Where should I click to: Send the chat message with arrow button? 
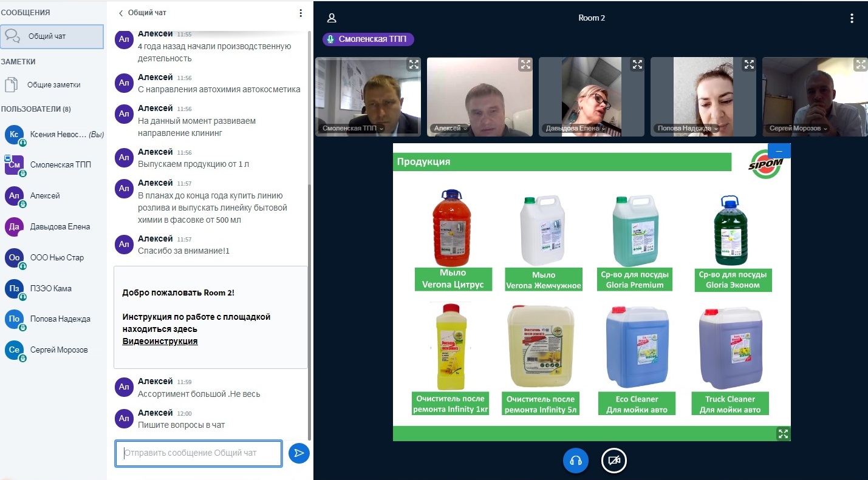coord(299,453)
